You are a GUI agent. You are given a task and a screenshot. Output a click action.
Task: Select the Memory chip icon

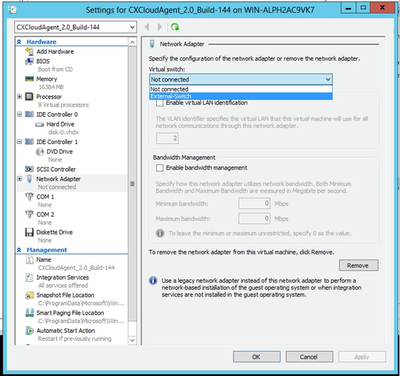click(29, 79)
